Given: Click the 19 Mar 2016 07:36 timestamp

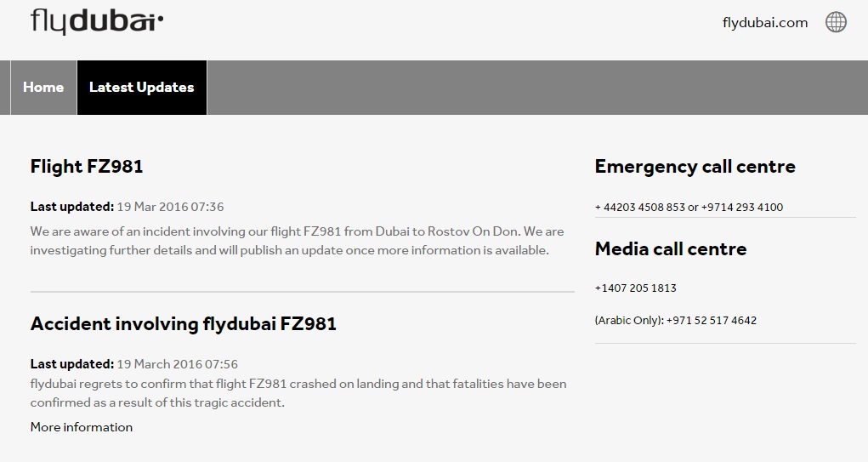Looking at the screenshot, I should tap(170, 207).
